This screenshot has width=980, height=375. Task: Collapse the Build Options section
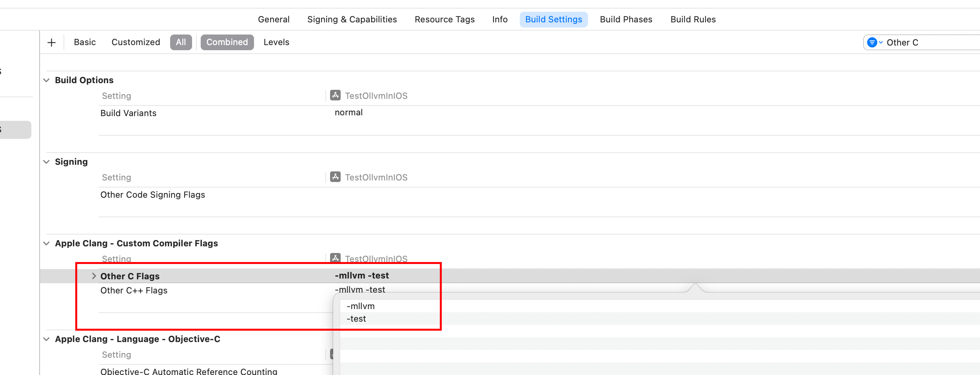click(x=46, y=80)
